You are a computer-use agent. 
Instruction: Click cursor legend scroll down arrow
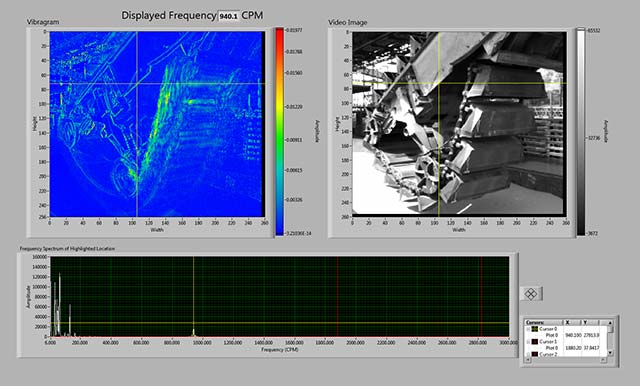pos(610,353)
